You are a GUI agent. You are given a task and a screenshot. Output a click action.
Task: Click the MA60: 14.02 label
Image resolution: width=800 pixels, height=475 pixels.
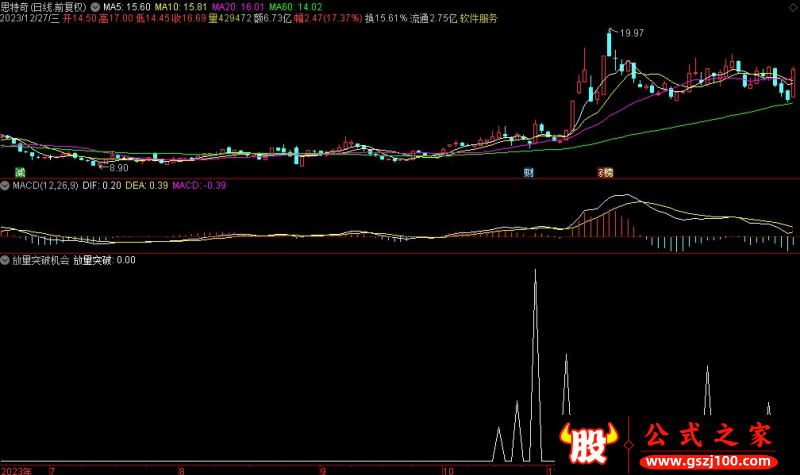[295, 7]
